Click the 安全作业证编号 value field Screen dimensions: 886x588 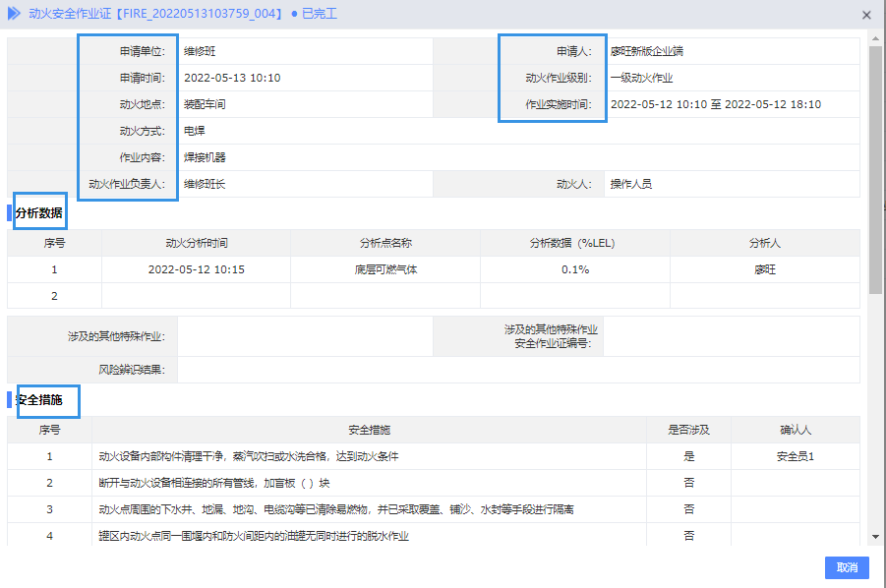732,336
